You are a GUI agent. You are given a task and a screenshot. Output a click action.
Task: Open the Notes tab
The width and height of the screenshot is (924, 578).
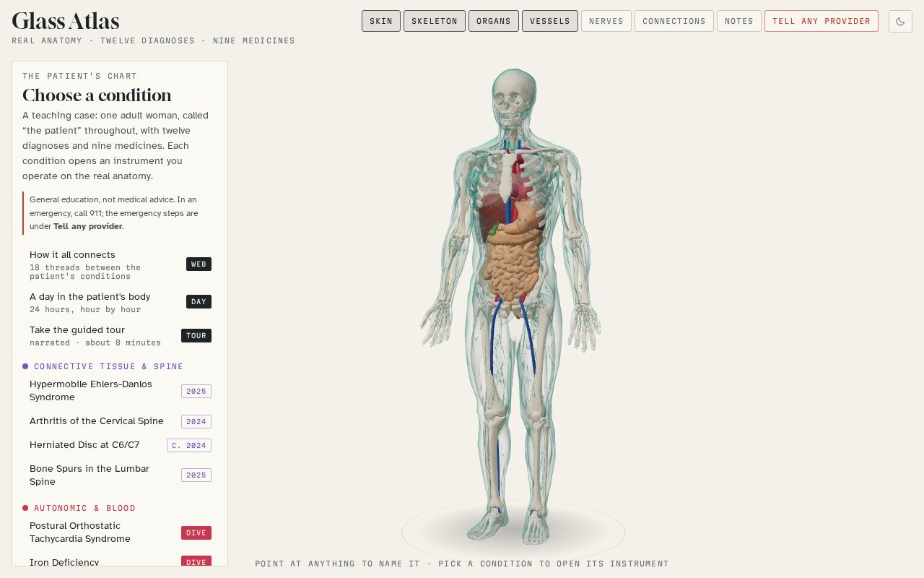click(739, 21)
